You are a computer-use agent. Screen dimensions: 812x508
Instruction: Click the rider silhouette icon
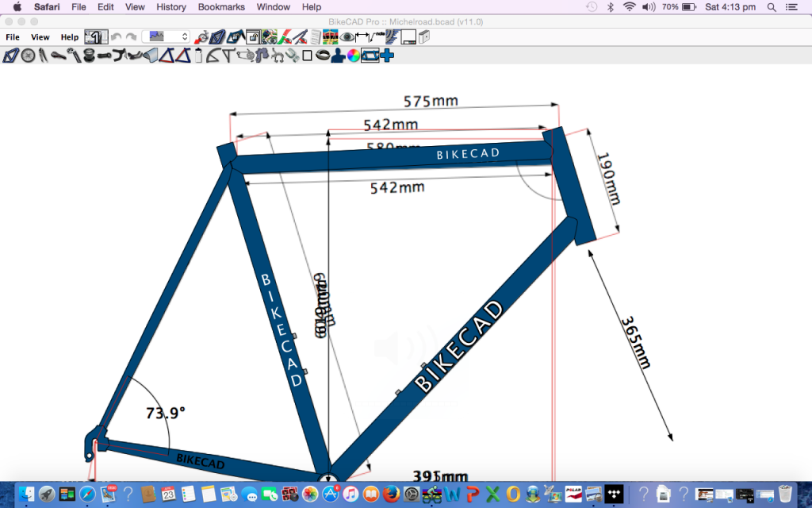point(339,56)
